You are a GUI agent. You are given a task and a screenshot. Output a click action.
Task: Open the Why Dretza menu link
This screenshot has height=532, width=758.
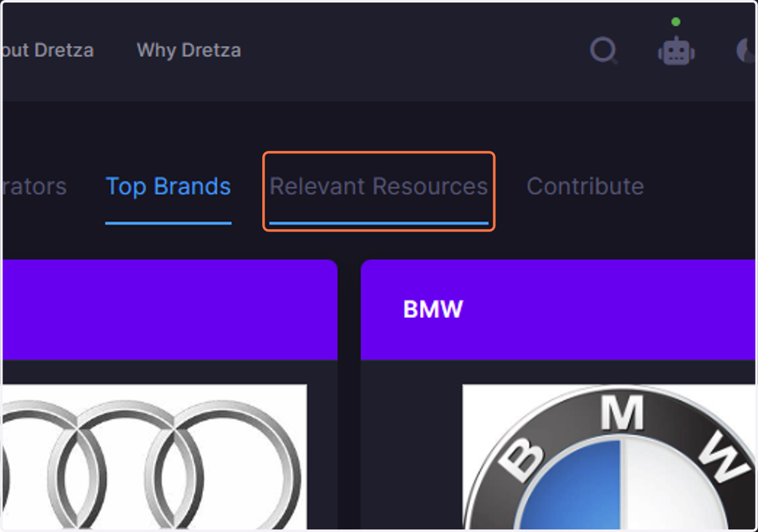[x=189, y=50]
